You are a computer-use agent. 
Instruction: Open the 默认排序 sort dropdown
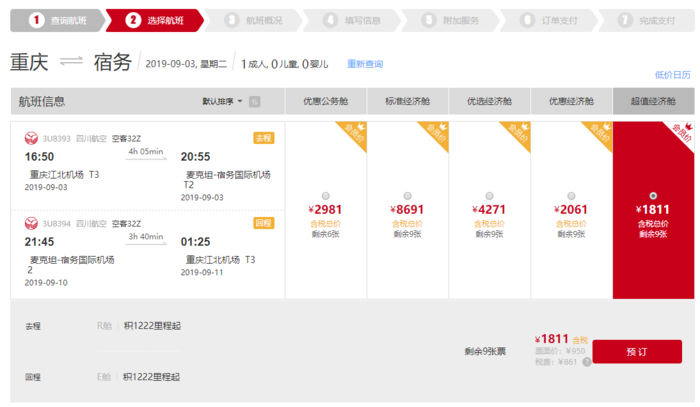tap(221, 101)
